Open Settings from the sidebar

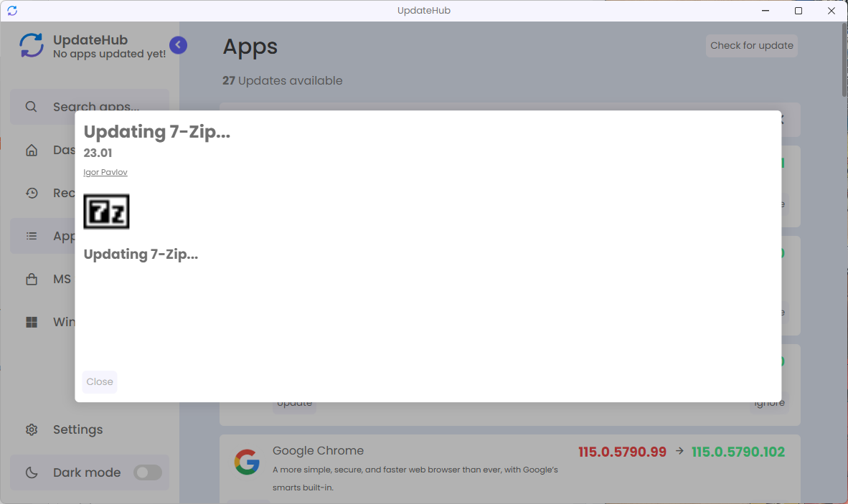click(x=77, y=429)
